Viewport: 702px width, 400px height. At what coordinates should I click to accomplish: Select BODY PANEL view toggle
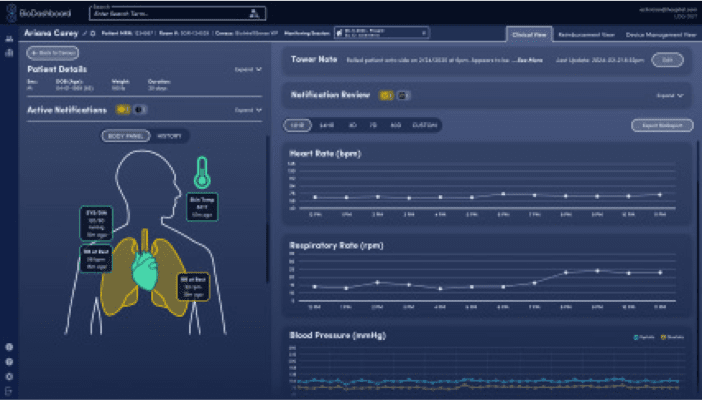pyautogui.click(x=128, y=135)
